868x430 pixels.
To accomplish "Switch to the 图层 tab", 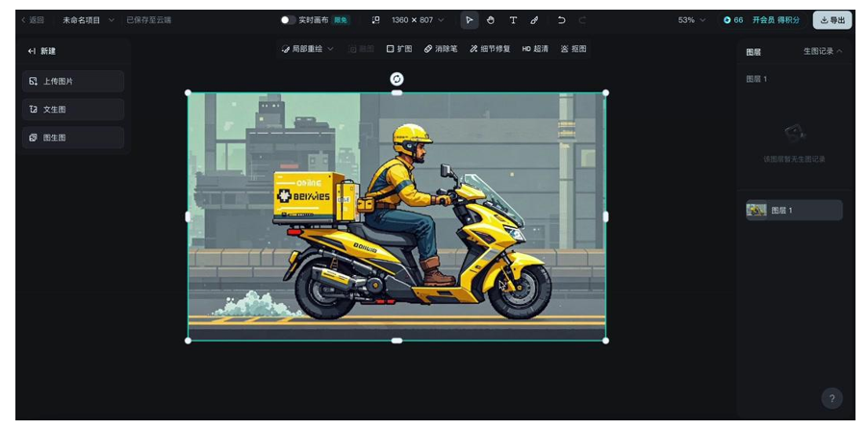I will coord(753,52).
